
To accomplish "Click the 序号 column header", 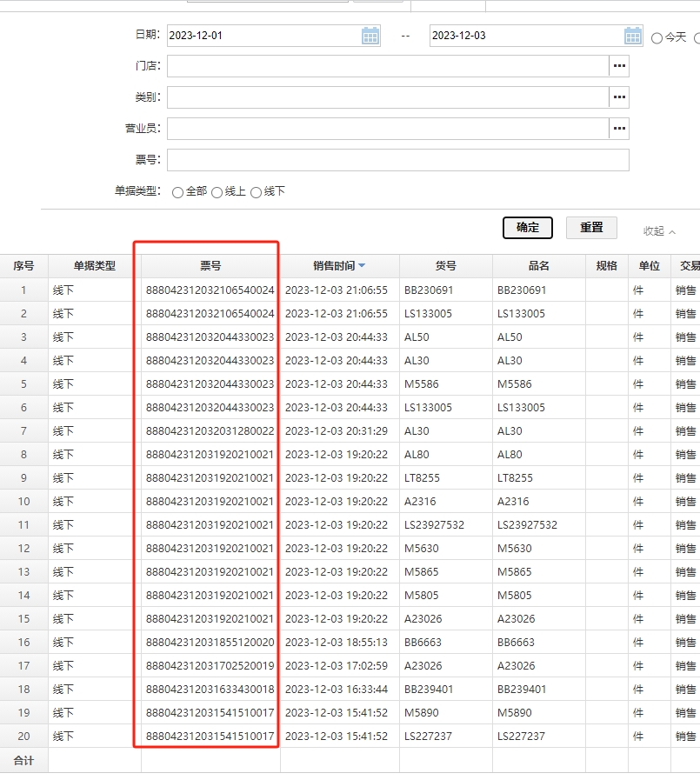I will coord(23,265).
